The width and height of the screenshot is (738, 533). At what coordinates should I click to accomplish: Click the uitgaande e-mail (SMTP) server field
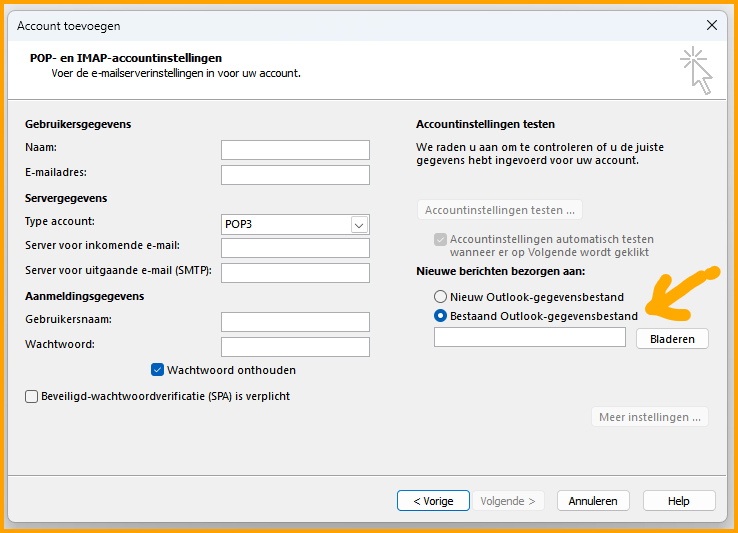[295, 273]
